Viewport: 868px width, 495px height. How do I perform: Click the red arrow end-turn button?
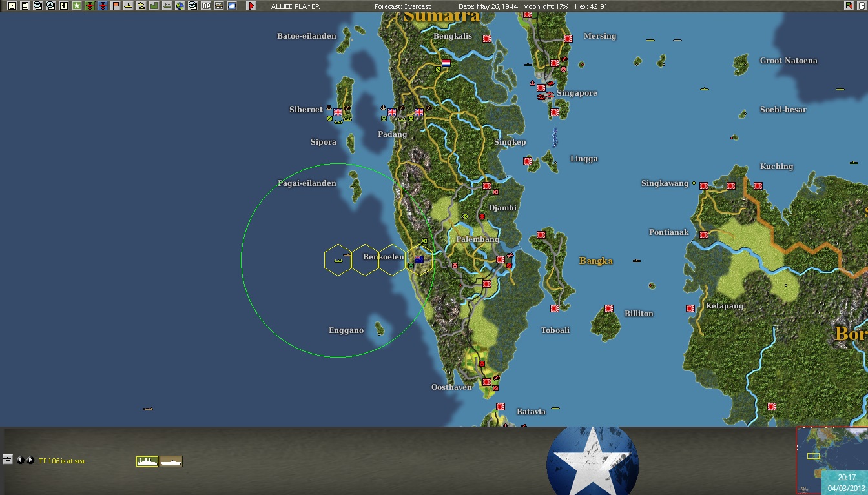(251, 6)
